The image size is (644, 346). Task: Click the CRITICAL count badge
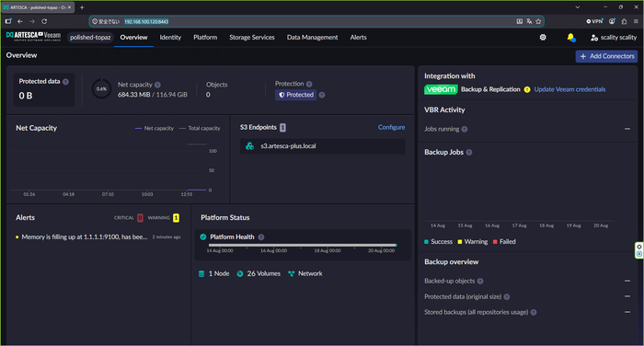point(140,218)
